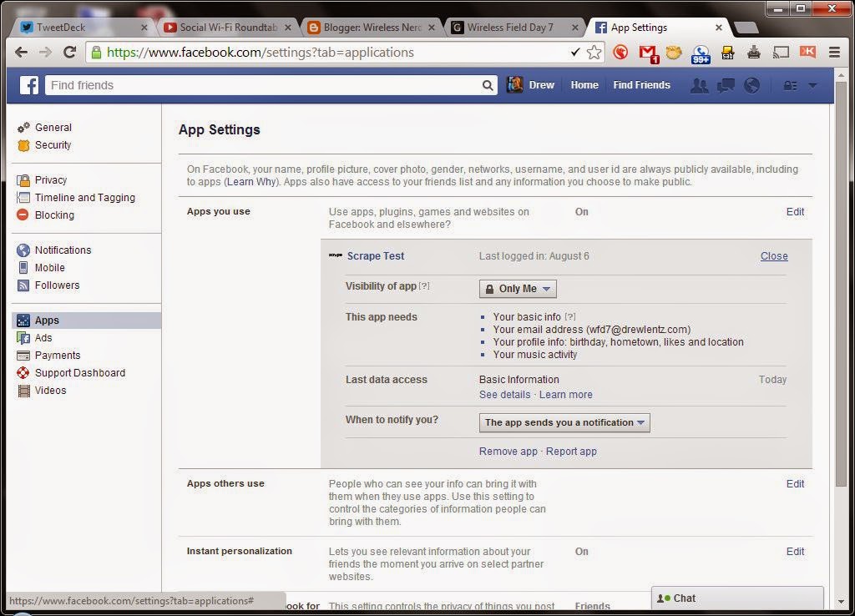
Task: Open friend requests icon in Facebook header
Action: 700,85
